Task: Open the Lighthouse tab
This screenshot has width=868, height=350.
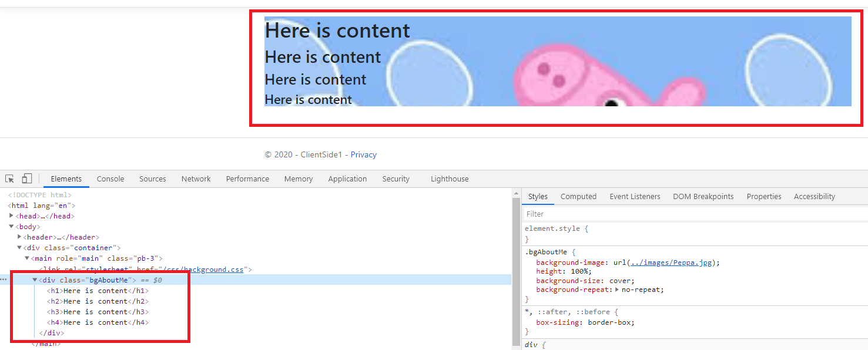Action: coord(450,179)
